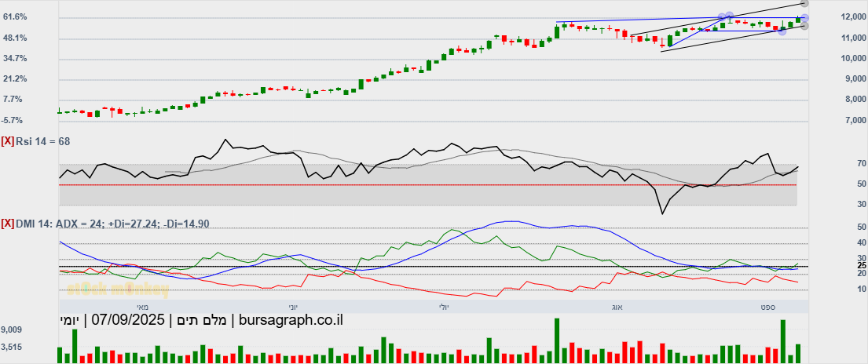Click the DMI axis value 10
Image resolution: width=868 pixels, height=364 pixels.
(x=862, y=289)
